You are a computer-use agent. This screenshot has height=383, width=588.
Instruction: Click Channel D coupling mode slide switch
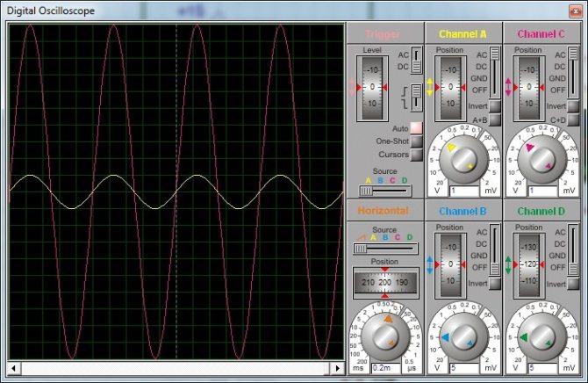click(573, 249)
